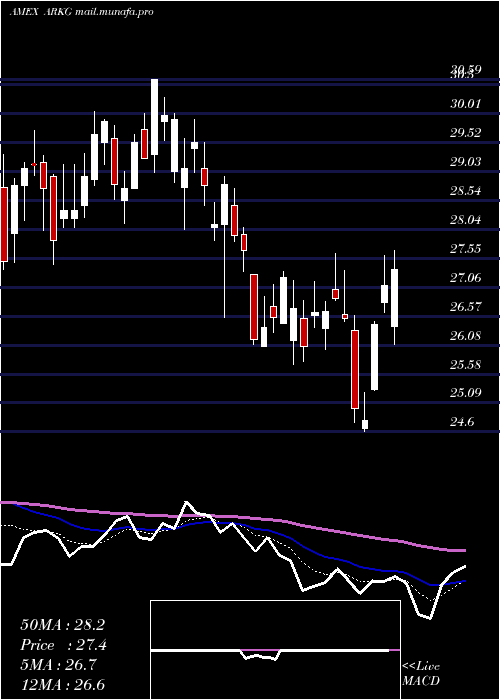The height and width of the screenshot is (700, 500).
Task: Click the last white candle on the right
Action: point(394,298)
